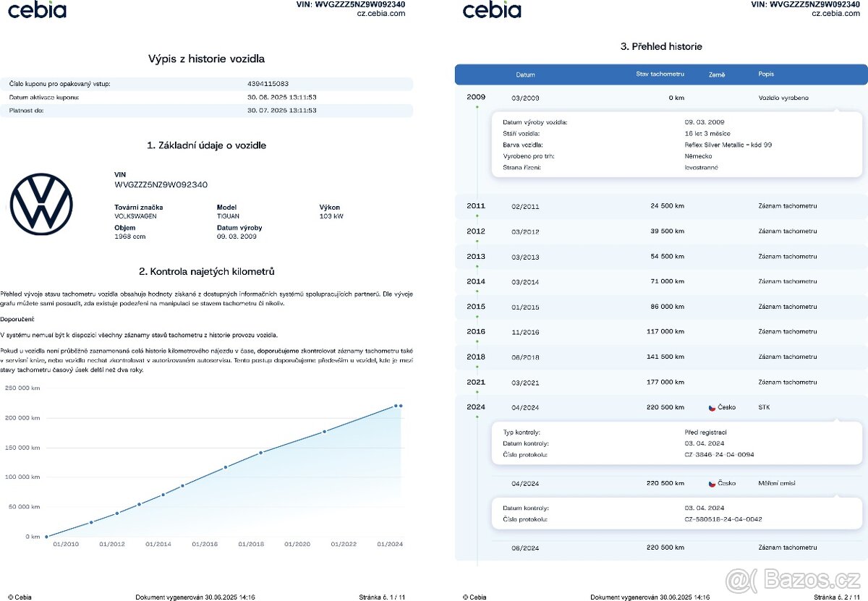Image resolution: width=868 pixels, height=601 pixels.
Task: Click the Czech flag in the STK row
Action: pos(712,407)
